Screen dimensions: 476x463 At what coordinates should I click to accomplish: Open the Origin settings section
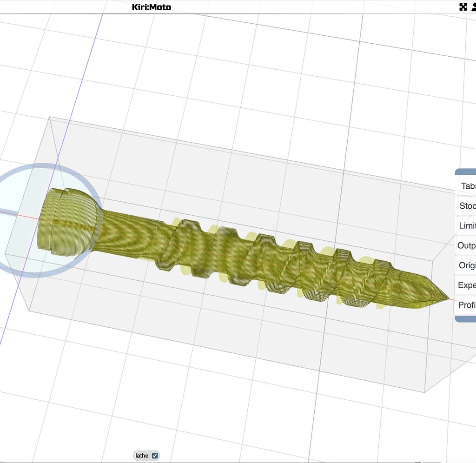coord(467,265)
